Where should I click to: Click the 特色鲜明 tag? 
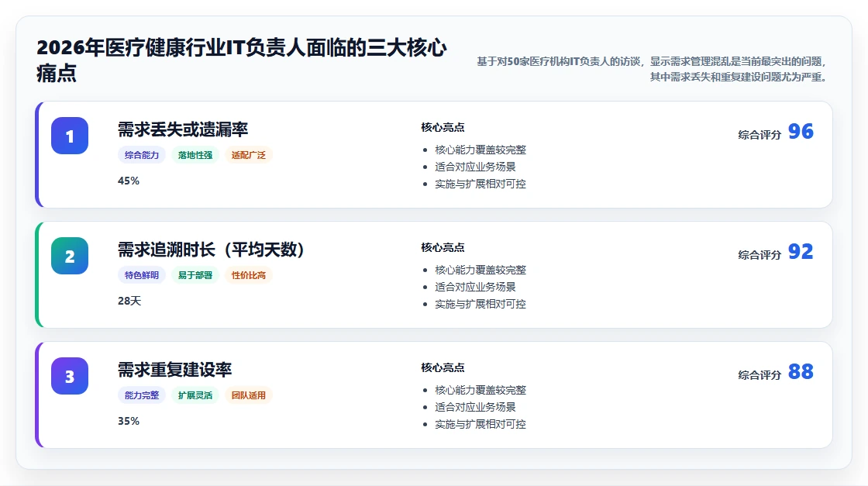pos(142,275)
